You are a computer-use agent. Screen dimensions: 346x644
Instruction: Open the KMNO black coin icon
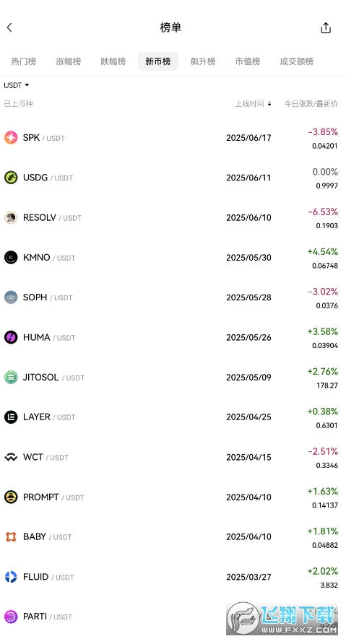(11, 257)
